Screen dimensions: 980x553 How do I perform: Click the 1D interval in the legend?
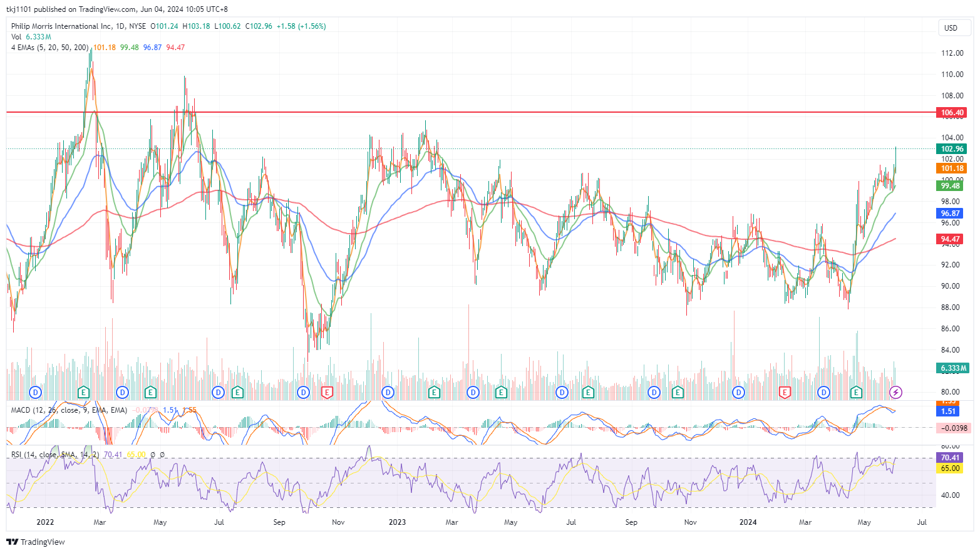[120, 26]
